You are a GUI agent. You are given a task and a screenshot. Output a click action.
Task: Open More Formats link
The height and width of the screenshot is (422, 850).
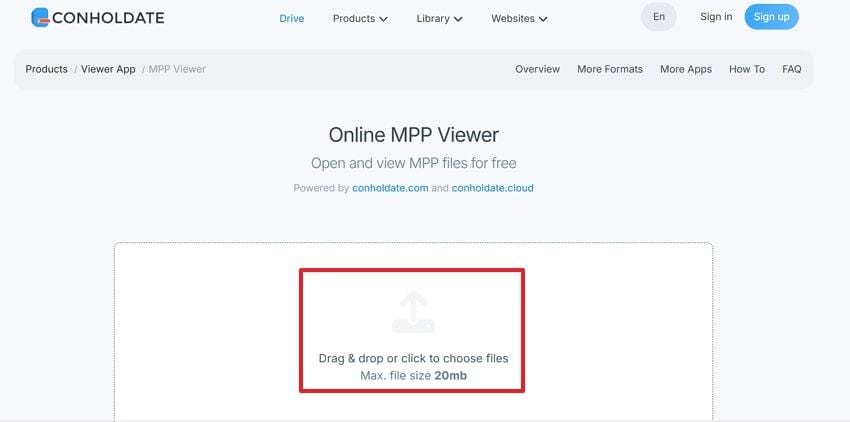pos(610,69)
